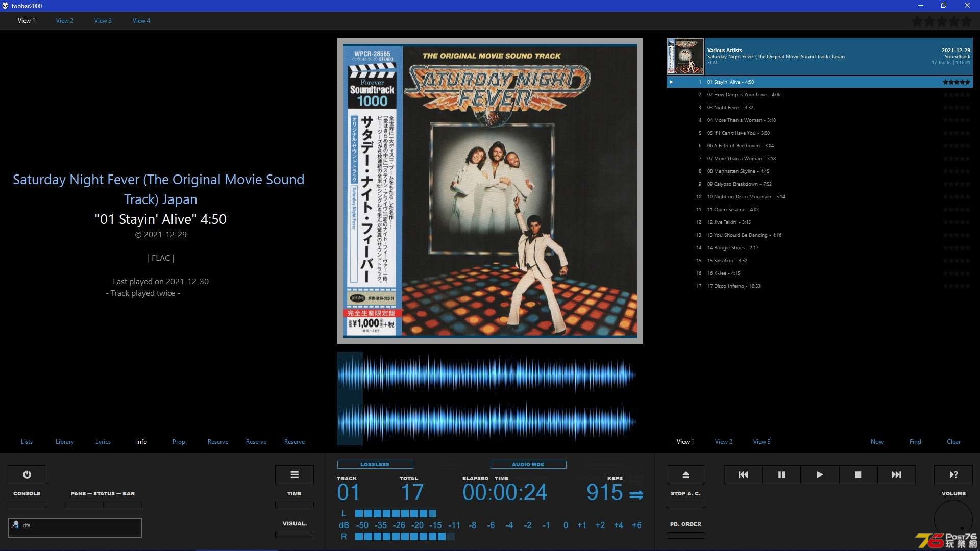
Task: Select track 12 Jive Talkin'
Action: 820,222
